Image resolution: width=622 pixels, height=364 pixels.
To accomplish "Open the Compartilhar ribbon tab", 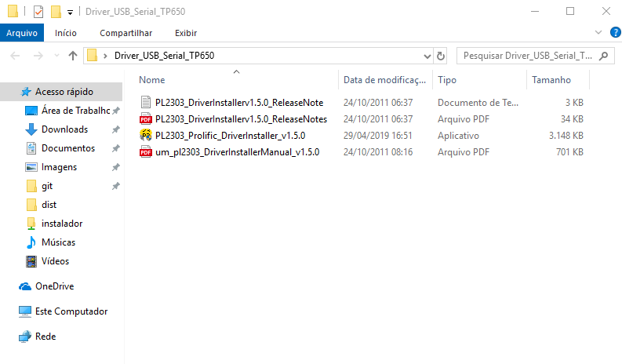I will pyautogui.click(x=125, y=33).
